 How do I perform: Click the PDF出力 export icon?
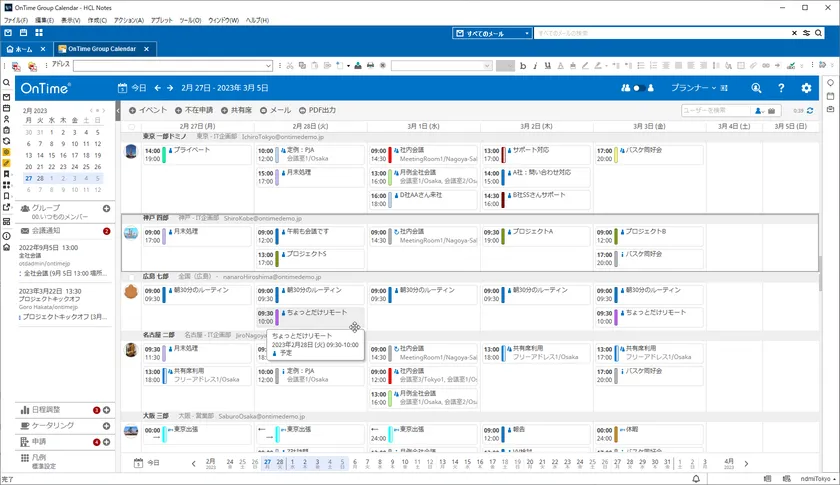click(302, 110)
